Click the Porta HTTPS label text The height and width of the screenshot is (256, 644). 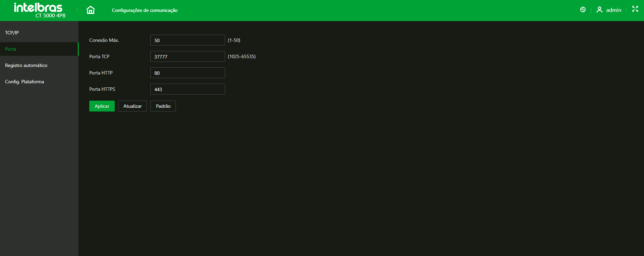(x=102, y=89)
